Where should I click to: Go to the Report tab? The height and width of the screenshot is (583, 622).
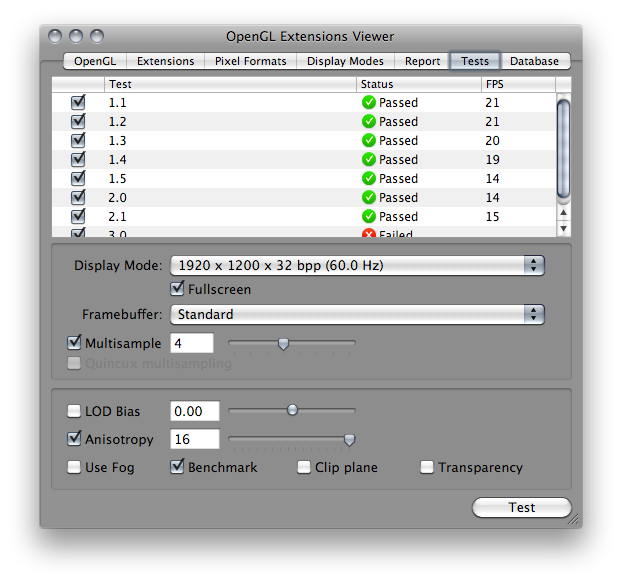(422, 61)
